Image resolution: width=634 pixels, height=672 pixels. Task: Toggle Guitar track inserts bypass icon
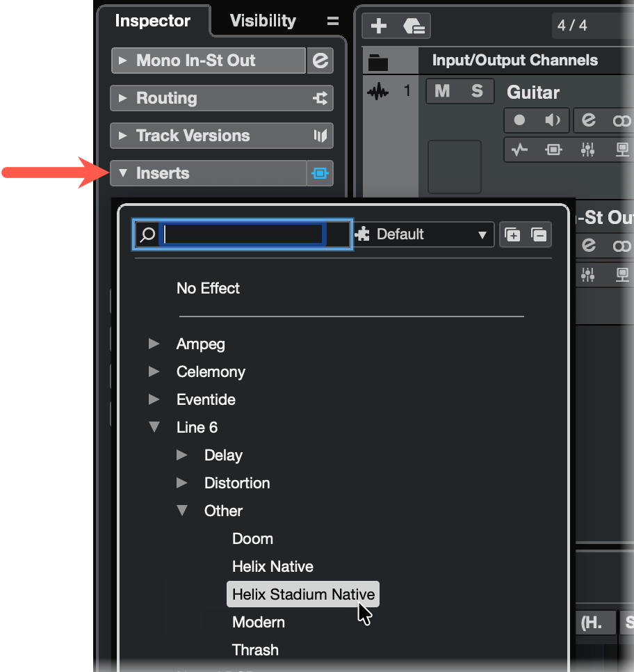pyautogui.click(x=553, y=150)
